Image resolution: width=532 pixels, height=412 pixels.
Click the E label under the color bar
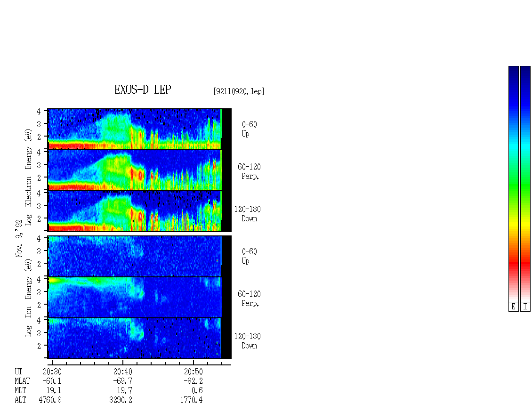click(513, 307)
